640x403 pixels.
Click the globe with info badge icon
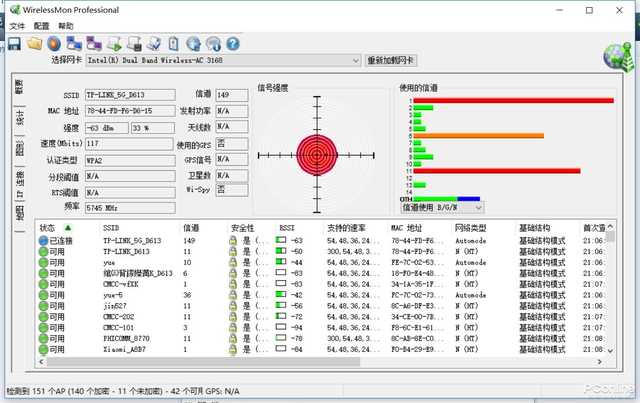point(213,44)
